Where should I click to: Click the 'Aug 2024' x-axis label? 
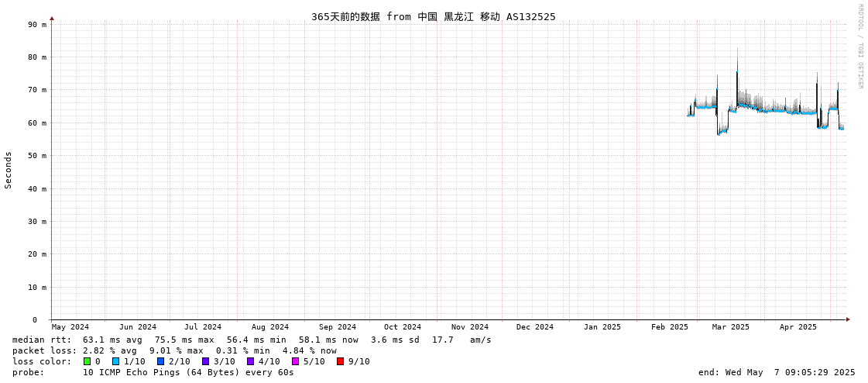270,327
